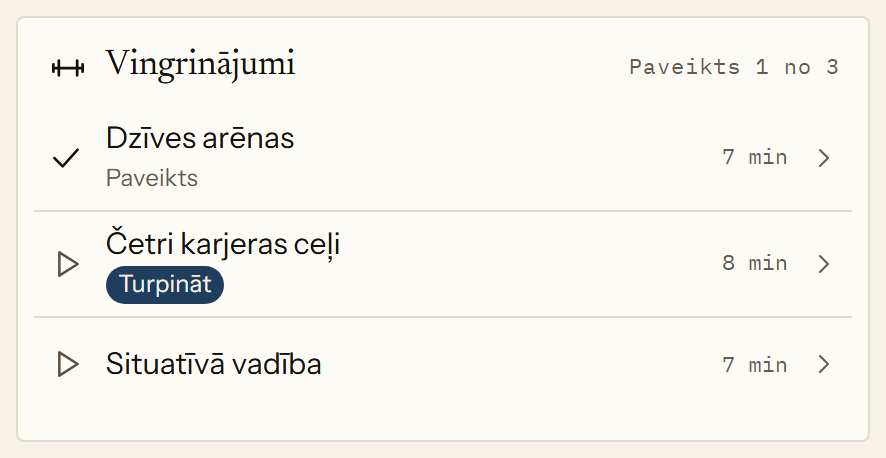Click the Situatīvā vadība list row

pos(443,364)
